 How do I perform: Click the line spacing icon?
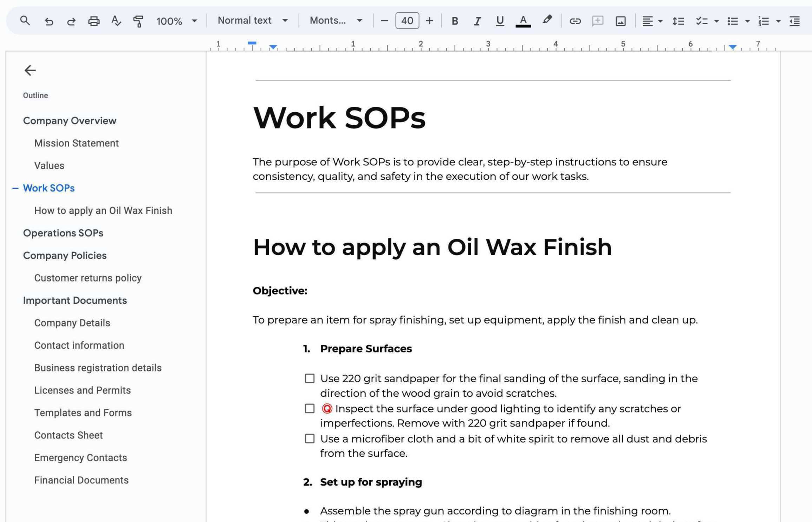pyautogui.click(x=678, y=21)
